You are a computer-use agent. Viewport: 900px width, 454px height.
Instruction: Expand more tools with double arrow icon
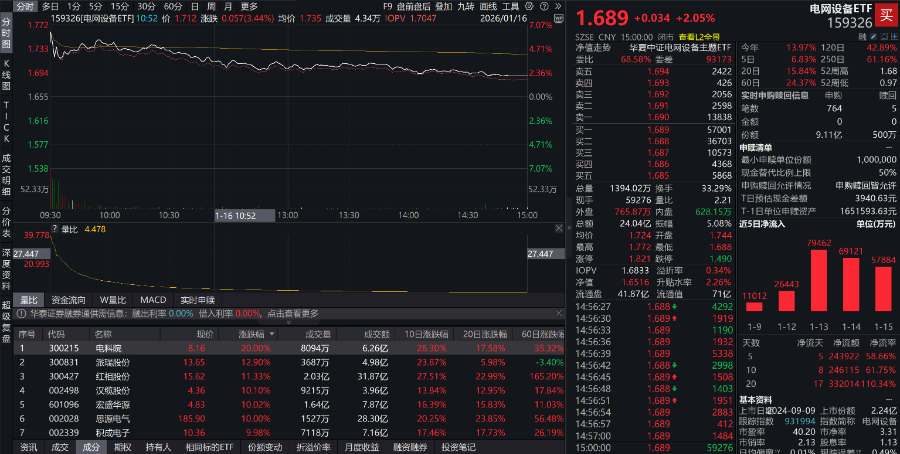558,6
